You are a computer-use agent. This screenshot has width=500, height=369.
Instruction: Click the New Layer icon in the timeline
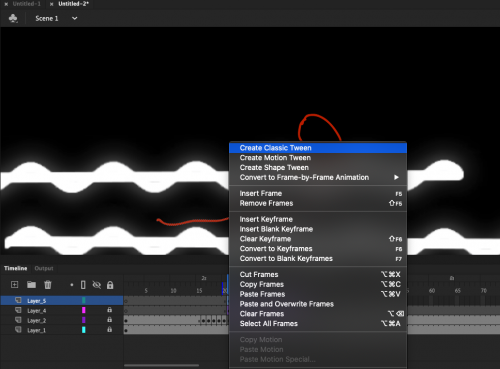coord(15,284)
